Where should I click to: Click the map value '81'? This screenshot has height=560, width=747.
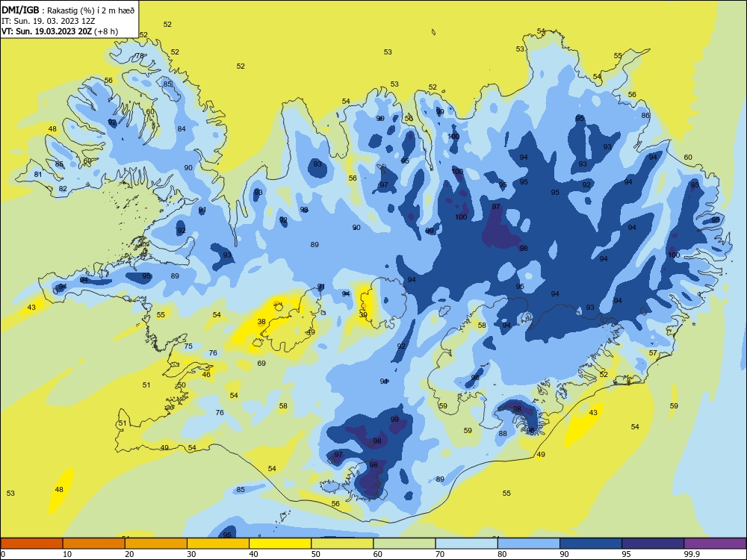38,174
